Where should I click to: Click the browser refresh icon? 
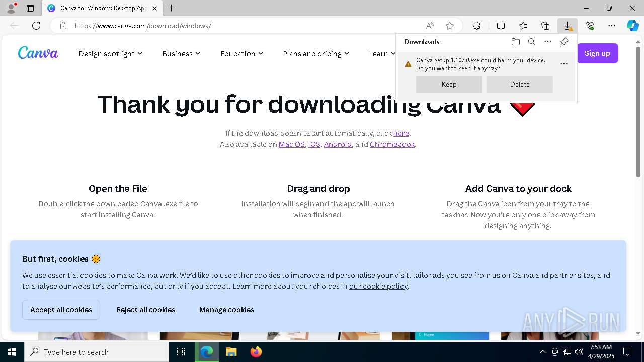(x=36, y=26)
